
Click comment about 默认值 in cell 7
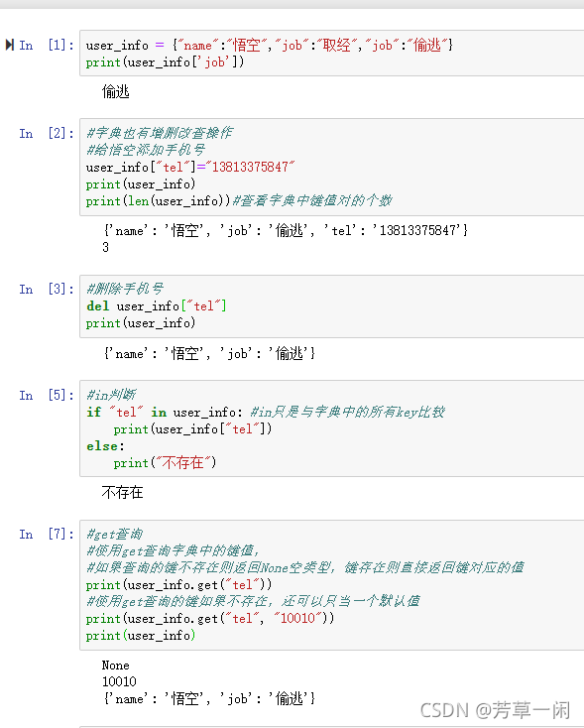[x=253, y=602]
